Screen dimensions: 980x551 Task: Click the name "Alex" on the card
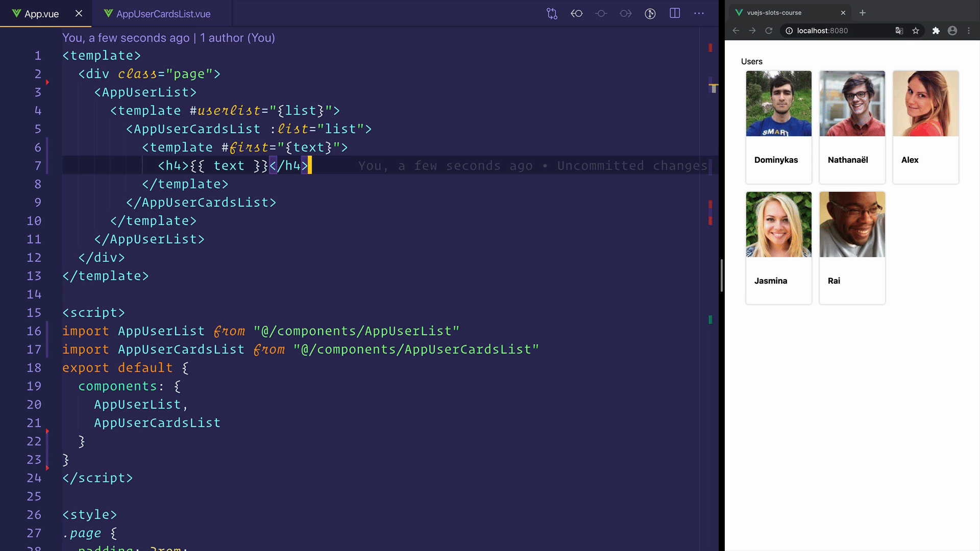tap(910, 160)
